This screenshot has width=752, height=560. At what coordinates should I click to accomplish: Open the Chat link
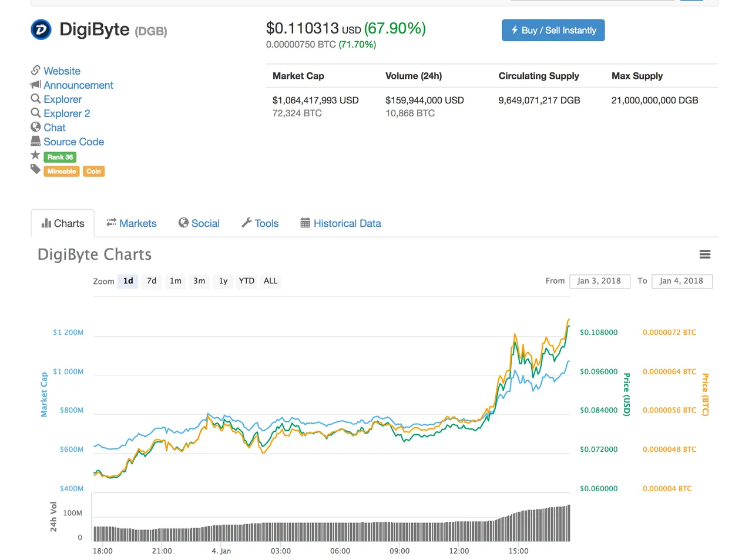55,128
